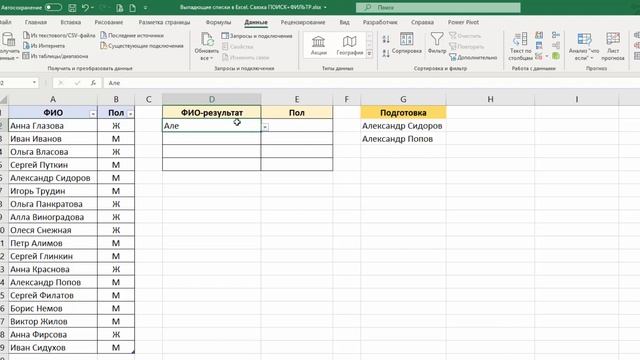
Task: Open the Name Box dropdown arrow
Action: (x=34, y=83)
